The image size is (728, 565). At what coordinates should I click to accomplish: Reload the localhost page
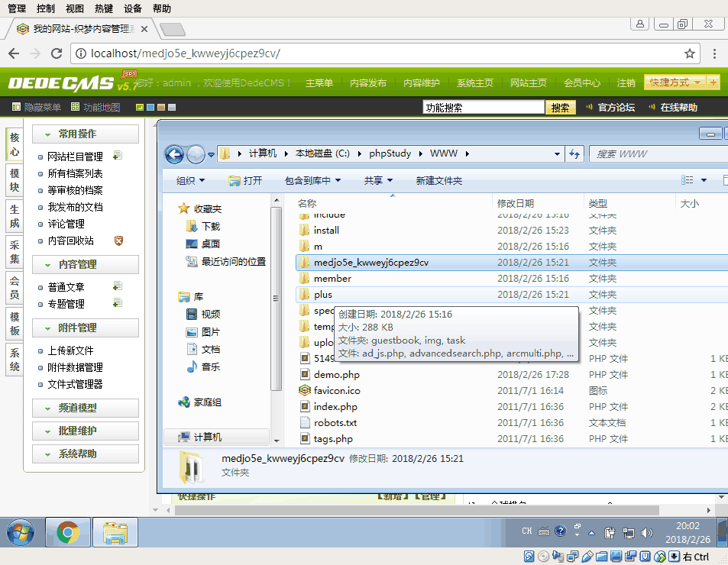point(57,53)
